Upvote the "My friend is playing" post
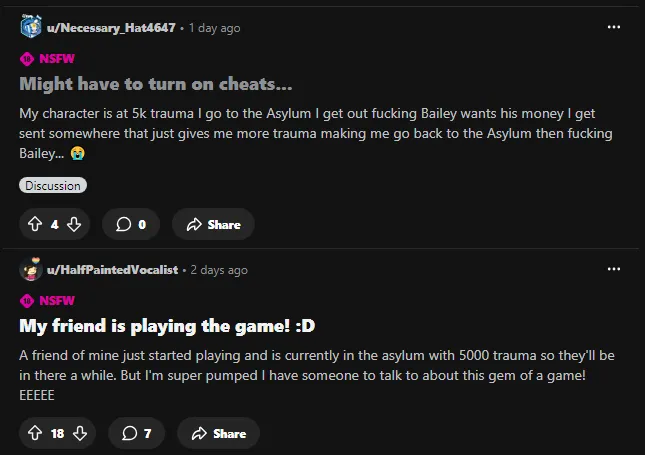Image resolution: width=645 pixels, height=455 pixels. 35,433
